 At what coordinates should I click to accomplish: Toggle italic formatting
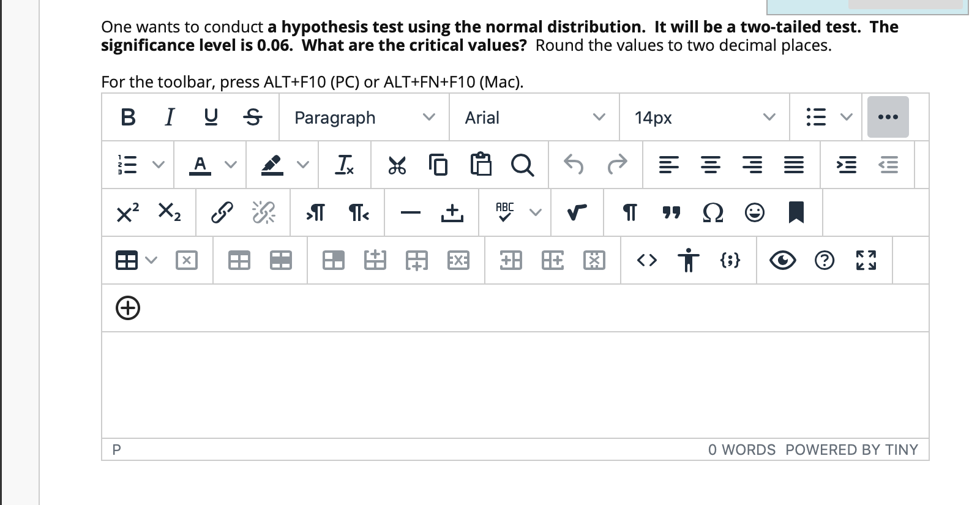pyautogui.click(x=170, y=117)
